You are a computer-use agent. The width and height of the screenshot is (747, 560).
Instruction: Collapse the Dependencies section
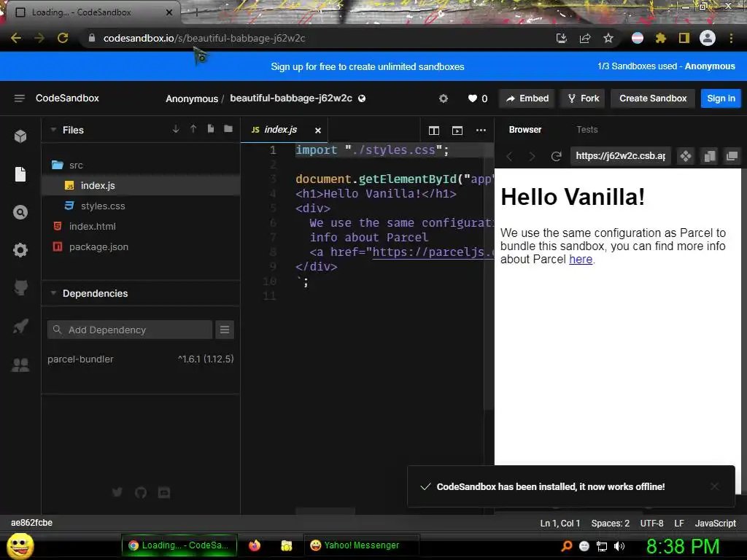coord(53,293)
